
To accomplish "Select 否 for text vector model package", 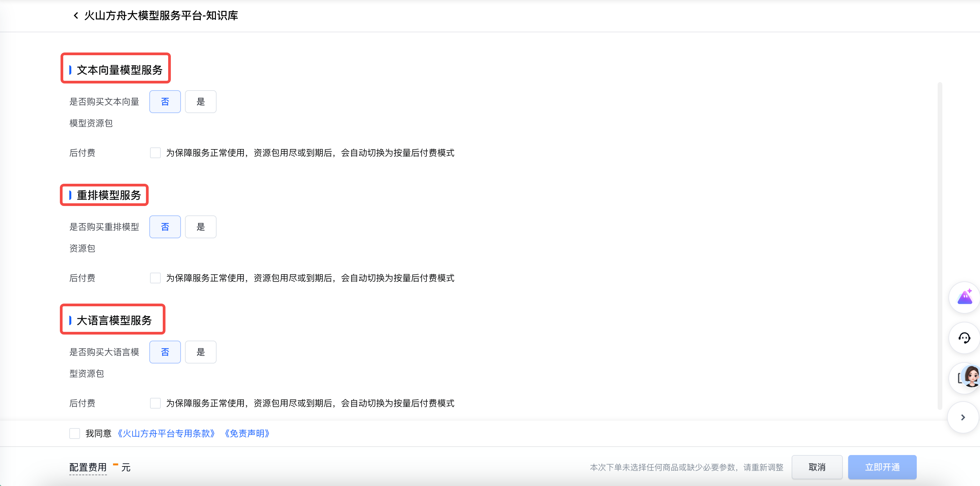I will (165, 102).
